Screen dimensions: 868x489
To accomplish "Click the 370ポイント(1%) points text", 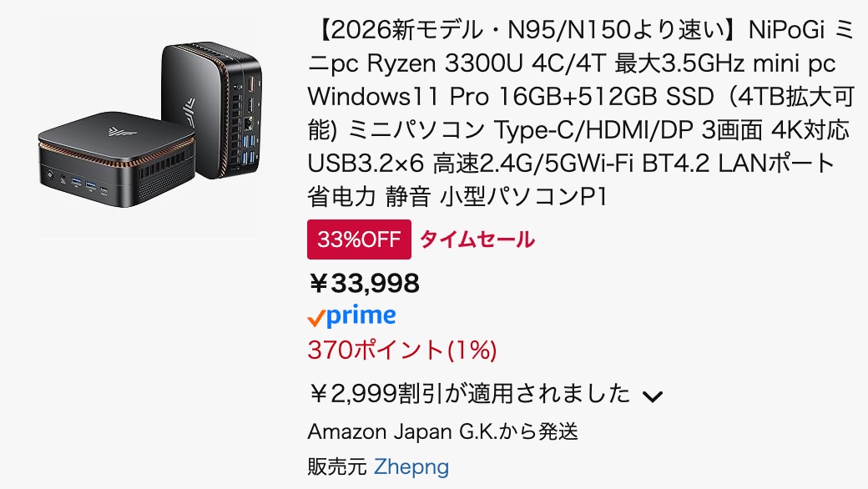I will pyautogui.click(x=402, y=350).
